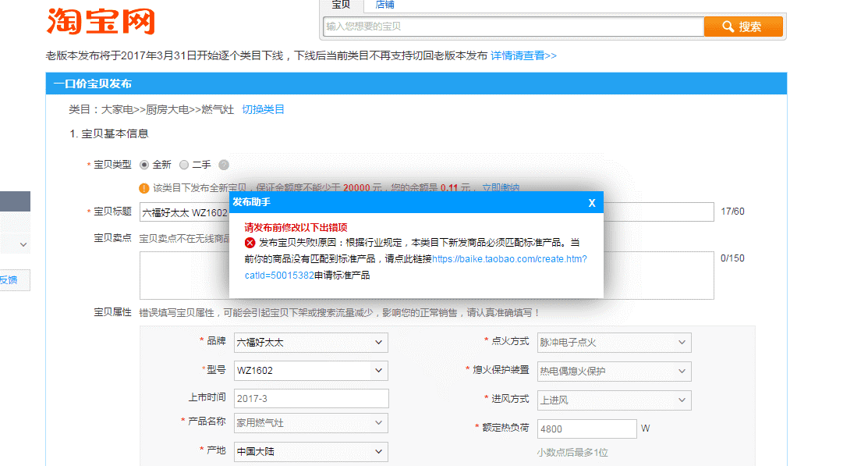This screenshot has height=466, width=868.
Task: Click the 上市时间 field showing 2017-3
Action: (x=311, y=398)
